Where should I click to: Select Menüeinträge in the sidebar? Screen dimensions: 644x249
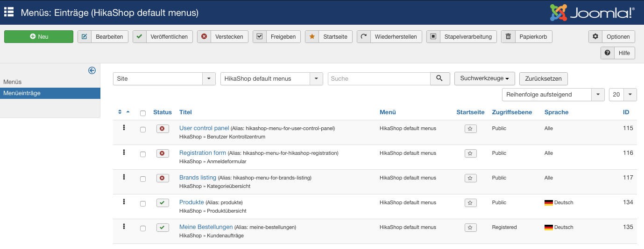tap(22, 93)
